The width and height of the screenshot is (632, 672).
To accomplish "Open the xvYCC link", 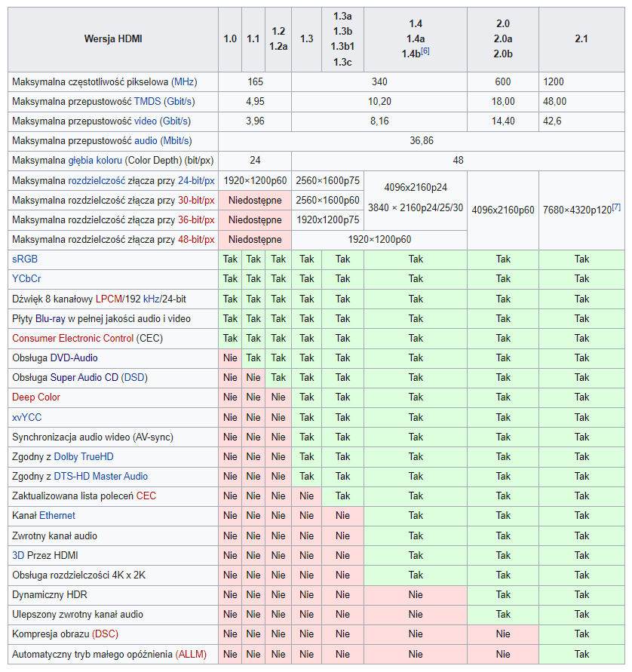I will [26, 418].
